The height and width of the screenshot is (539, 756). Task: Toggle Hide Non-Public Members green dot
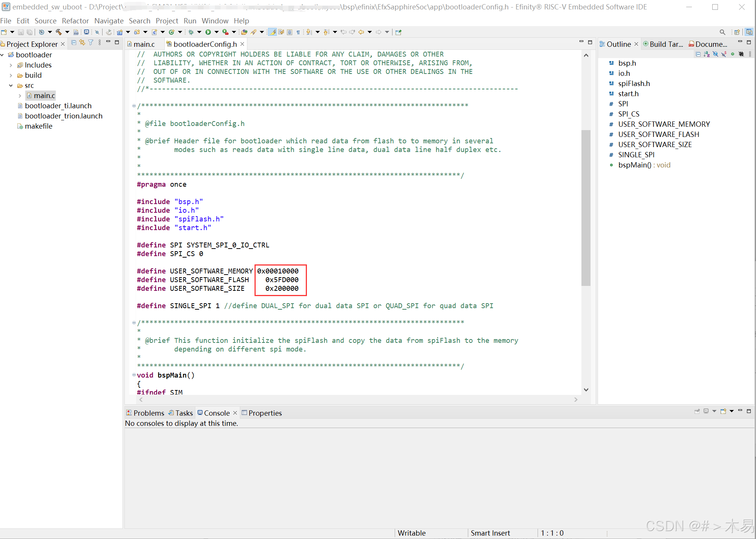click(x=733, y=54)
